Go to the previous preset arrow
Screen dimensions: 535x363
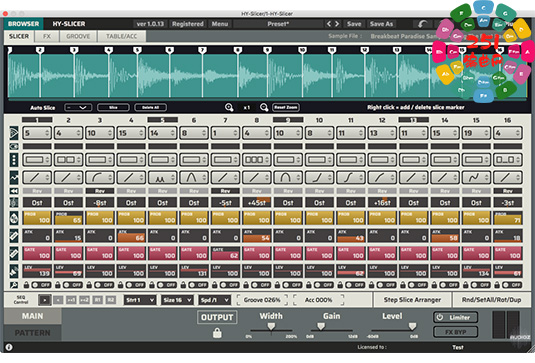point(329,24)
